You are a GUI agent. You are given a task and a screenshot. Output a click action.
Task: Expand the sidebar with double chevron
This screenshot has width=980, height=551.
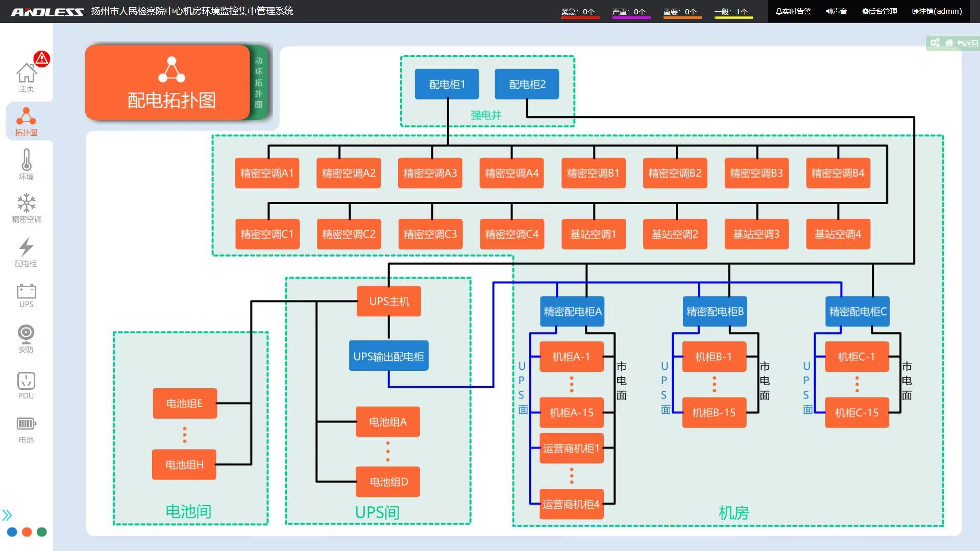coord(7,515)
